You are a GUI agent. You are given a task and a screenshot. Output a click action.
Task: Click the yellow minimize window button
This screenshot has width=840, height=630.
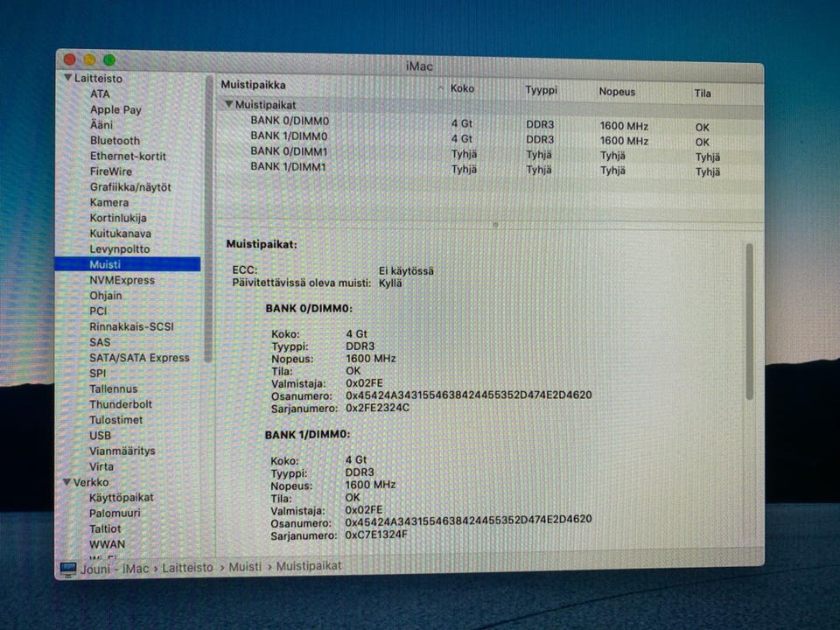pos(89,59)
